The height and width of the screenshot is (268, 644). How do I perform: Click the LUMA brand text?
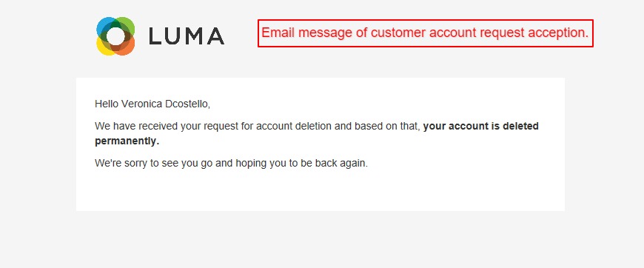tap(187, 36)
